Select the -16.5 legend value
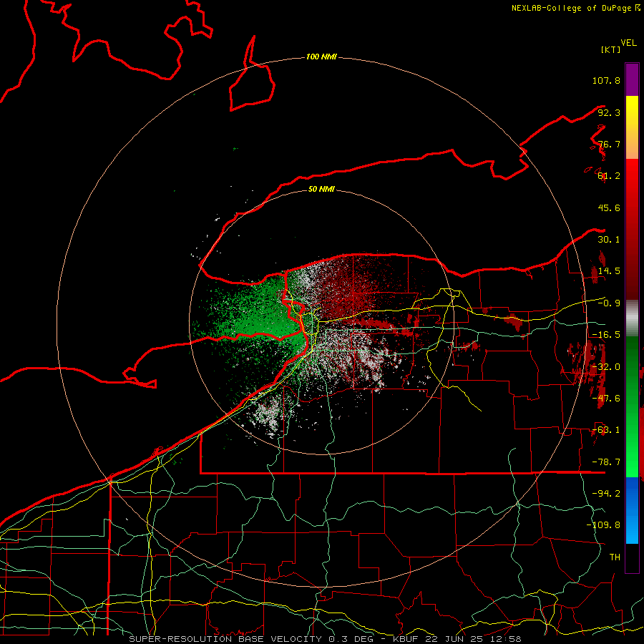The height and width of the screenshot is (644, 644). (606, 335)
